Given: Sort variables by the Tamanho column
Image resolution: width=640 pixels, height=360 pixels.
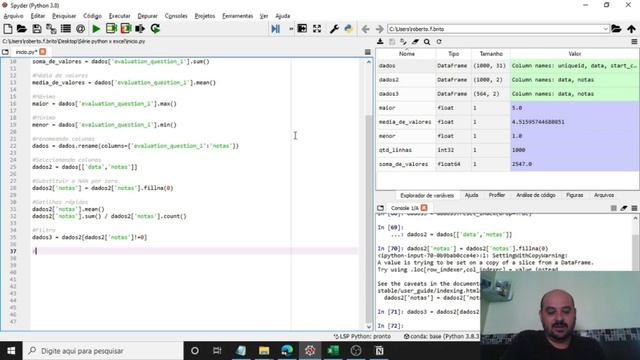Looking at the screenshot, I should coord(491,54).
